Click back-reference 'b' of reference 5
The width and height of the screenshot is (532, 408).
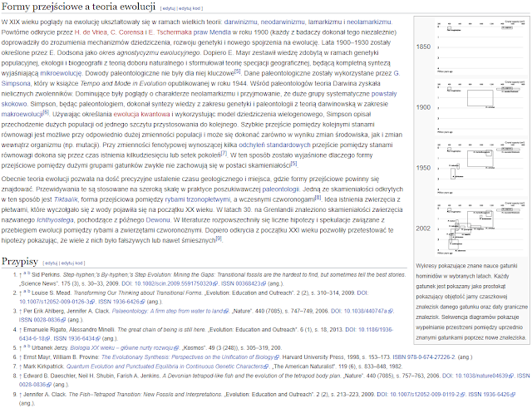pyautogui.click(x=29, y=347)
